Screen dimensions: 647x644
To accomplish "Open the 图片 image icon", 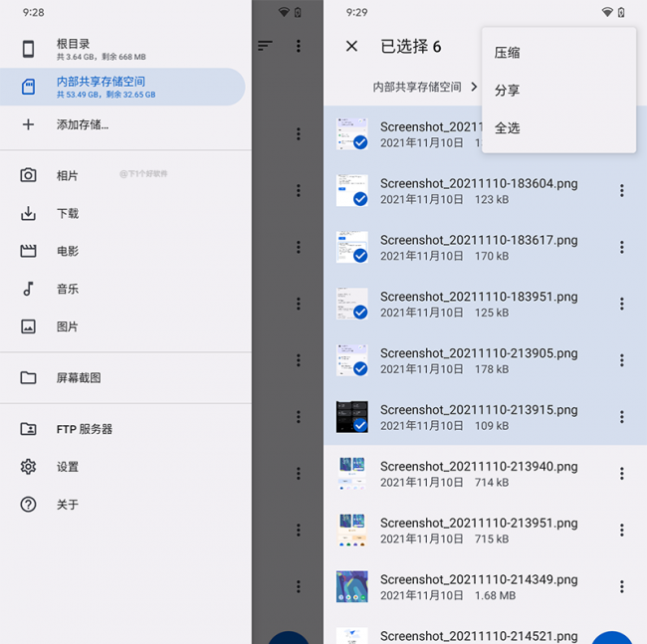I will 28,326.
